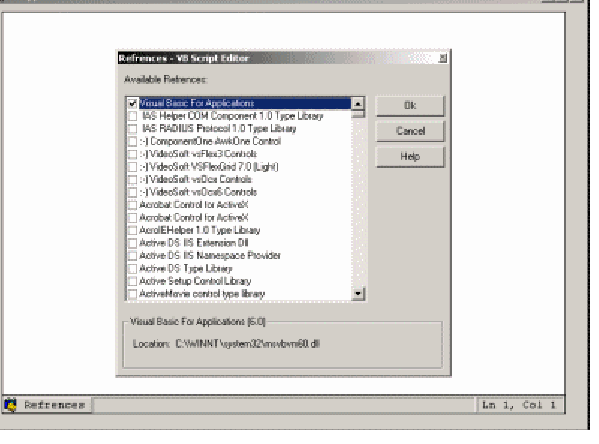Screen dimensions: 599x444
Task: Click the Ln 1, Col 1 status indicator
Action: click(x=519, y=405)
